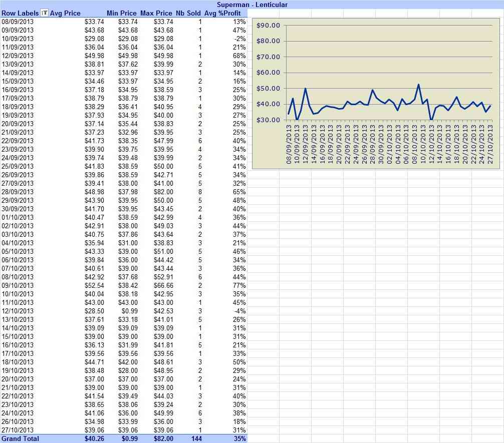Select the $90.00 axis label in chart
504x443 pixels.
269,26
